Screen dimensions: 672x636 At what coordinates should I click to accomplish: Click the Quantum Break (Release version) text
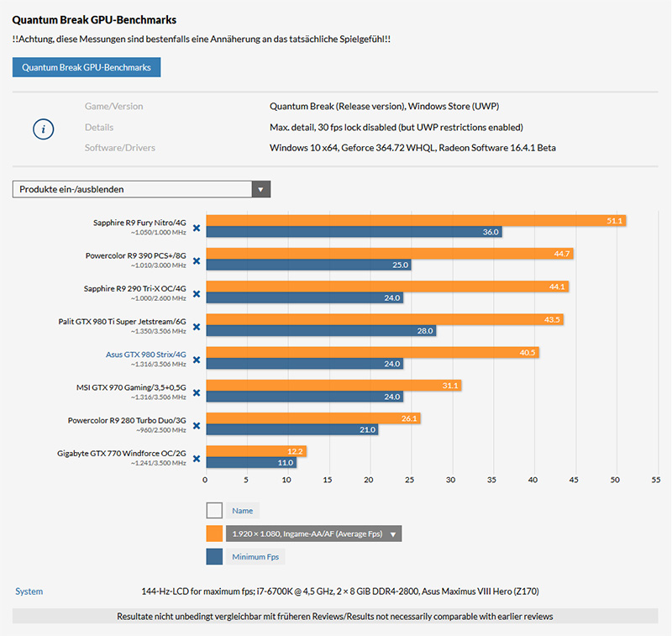coord(385,107)
